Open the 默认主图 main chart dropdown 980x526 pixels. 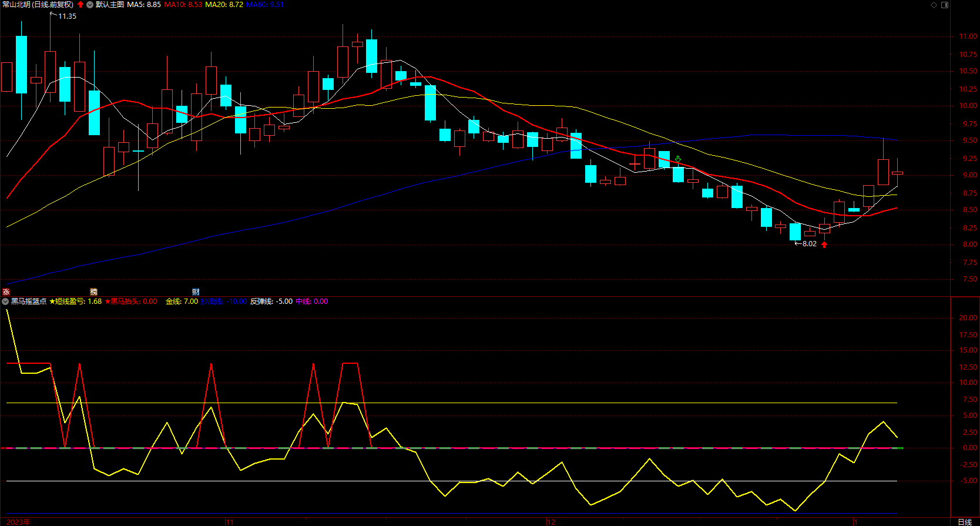(x=90, y=5)
